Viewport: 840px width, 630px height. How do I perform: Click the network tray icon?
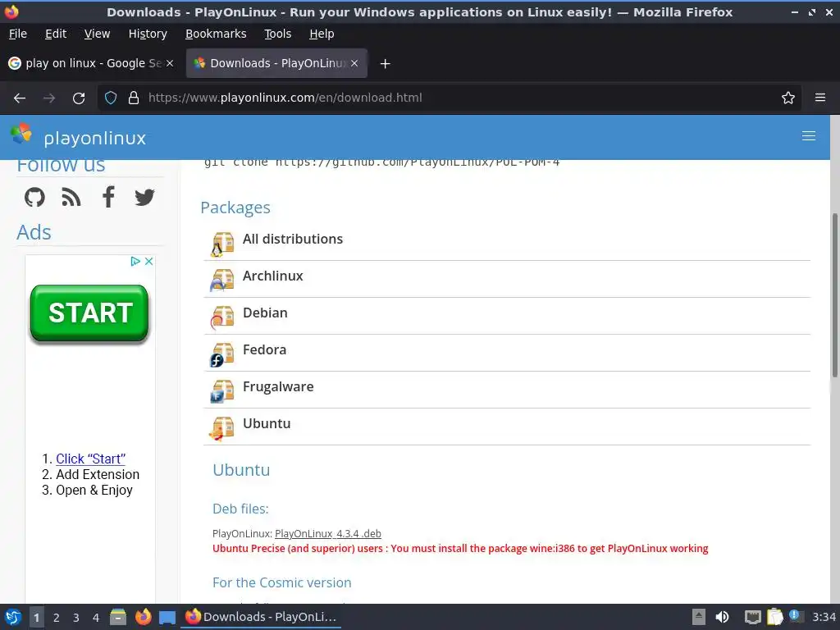pyautogui.click(x=753, y=617)
